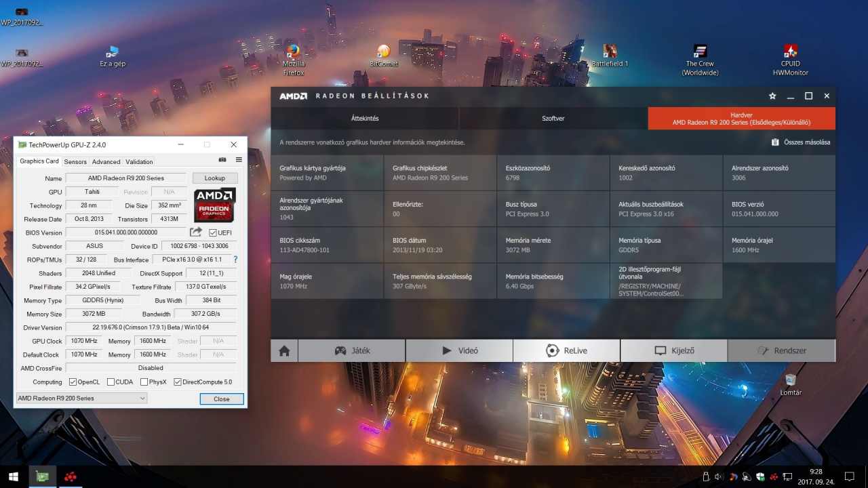
Task: Click the Mag órajele 1070 MHz tile
Action: point(327,281)
